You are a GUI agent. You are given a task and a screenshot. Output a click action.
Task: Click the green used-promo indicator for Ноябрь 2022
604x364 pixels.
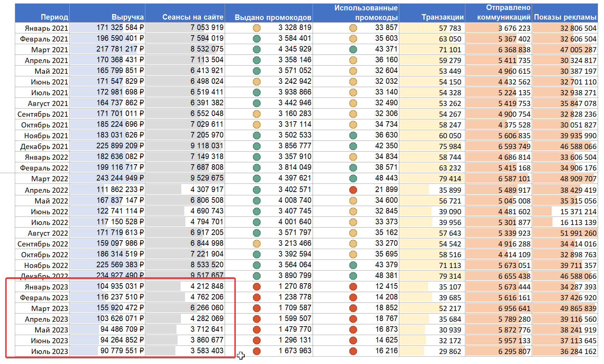[353, 265]
